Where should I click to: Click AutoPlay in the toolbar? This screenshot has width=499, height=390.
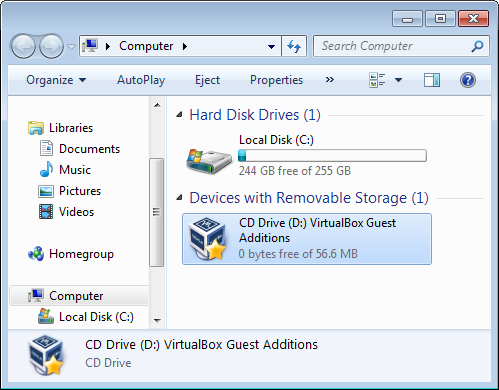[x=141, y=80]
